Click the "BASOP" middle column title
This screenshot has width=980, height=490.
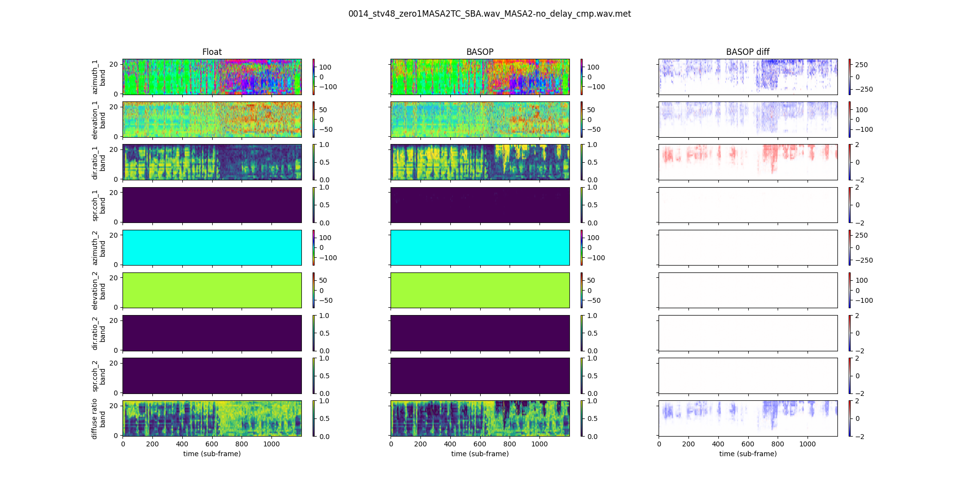[480, 52]
